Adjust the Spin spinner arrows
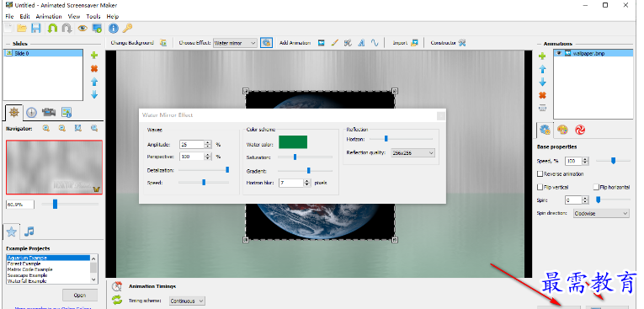 pyautogui.click(x=585, y=200)
